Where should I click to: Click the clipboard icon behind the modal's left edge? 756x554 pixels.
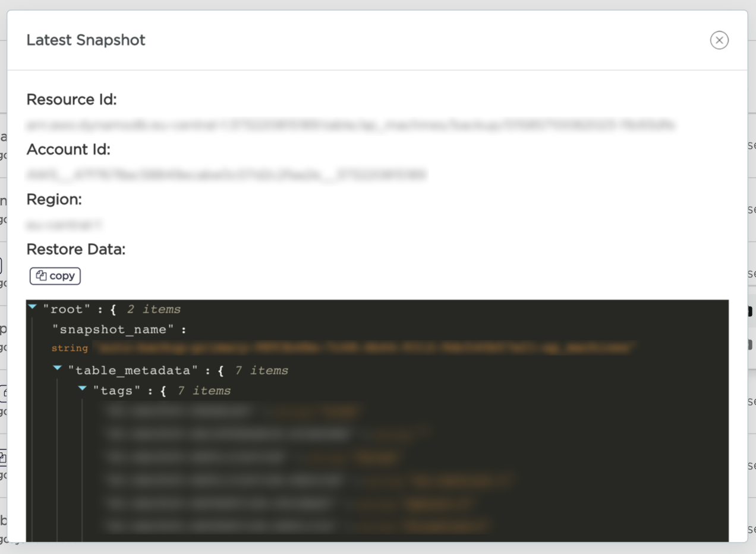(x=5, y=458)
